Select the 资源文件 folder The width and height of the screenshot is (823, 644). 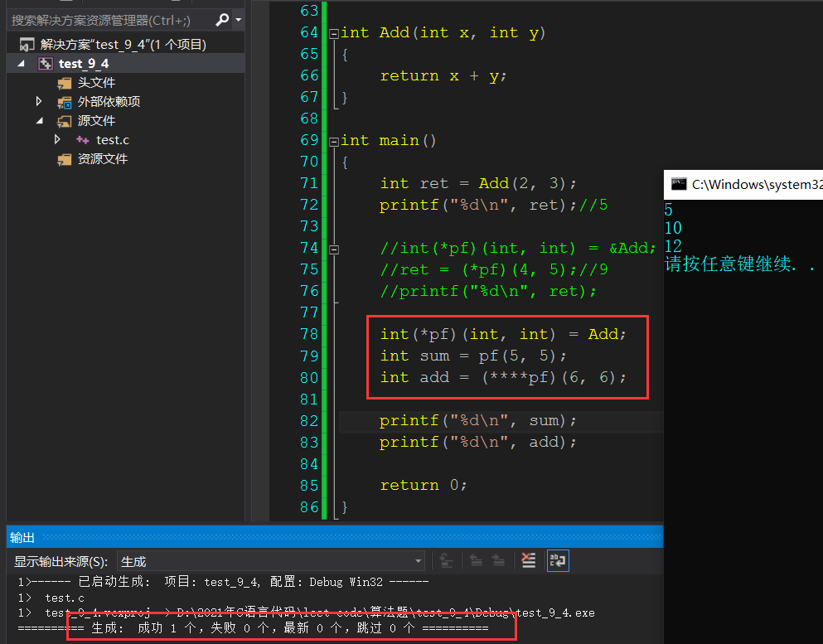pos(102,159)
